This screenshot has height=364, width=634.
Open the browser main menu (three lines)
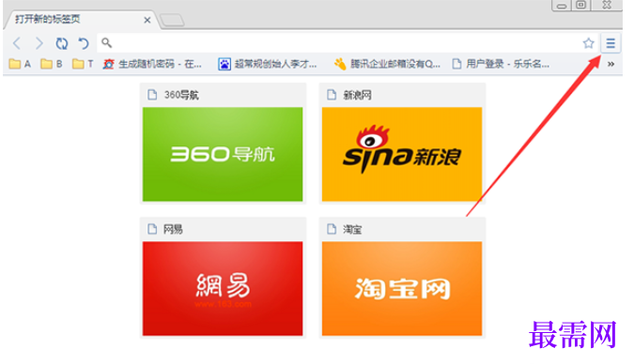click(611, 43)
